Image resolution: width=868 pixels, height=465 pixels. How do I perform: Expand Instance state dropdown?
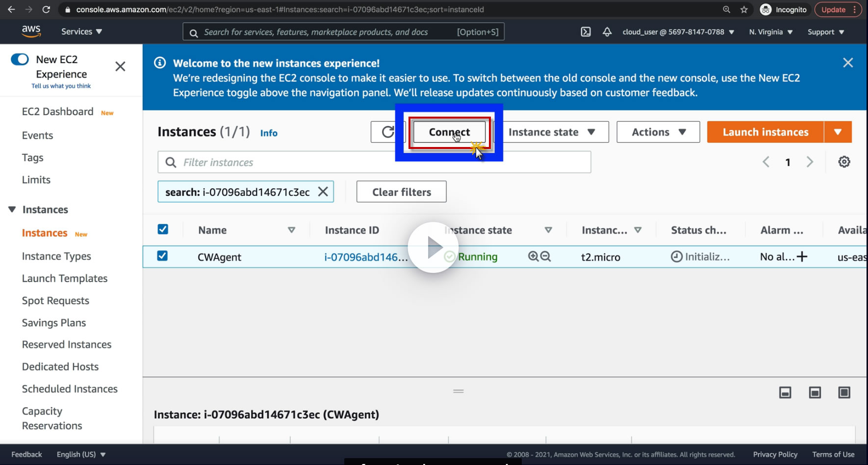[552, 132]
